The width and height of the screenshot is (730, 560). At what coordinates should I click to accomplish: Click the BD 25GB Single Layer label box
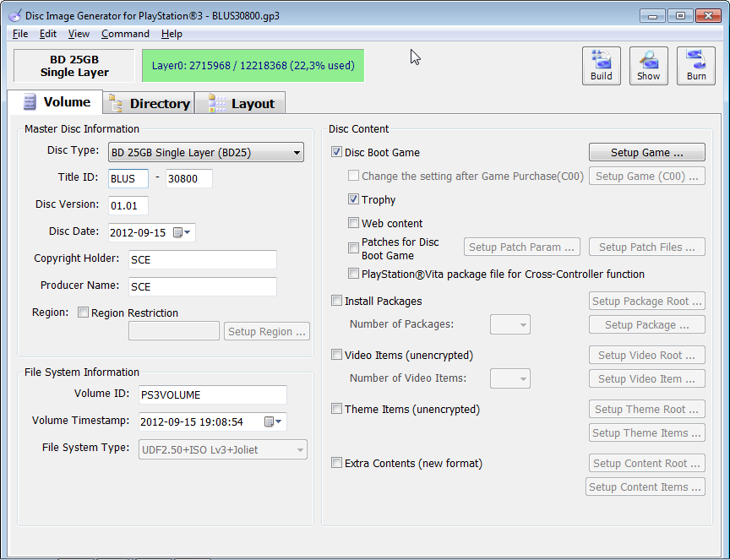pyautogui.click(x=74, y=66)
